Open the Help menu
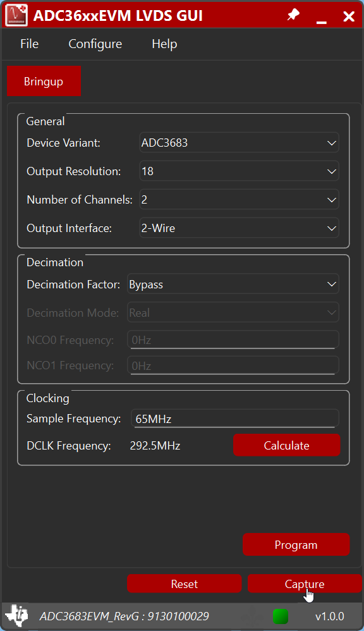Image resolution: width=364 pixels, height=631 pixels. [x=164, y=44]
